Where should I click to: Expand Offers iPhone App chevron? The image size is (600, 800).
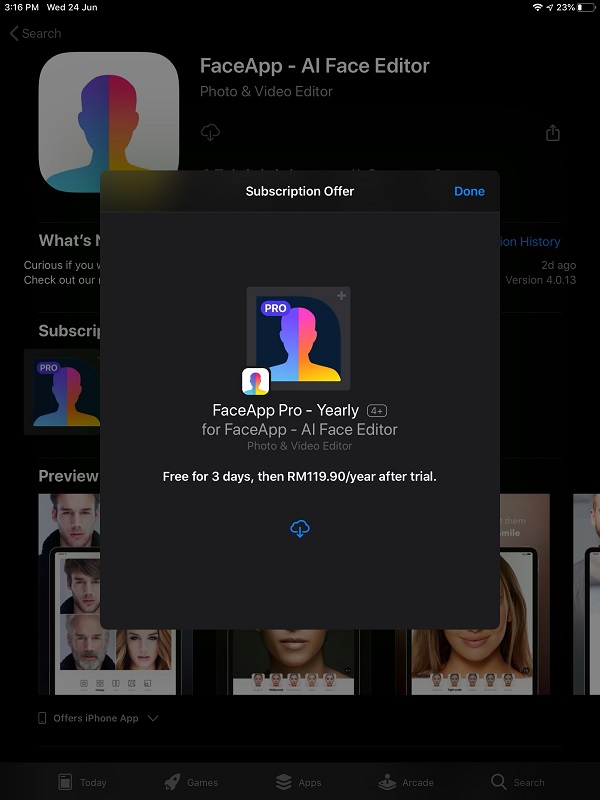[153, 718]
